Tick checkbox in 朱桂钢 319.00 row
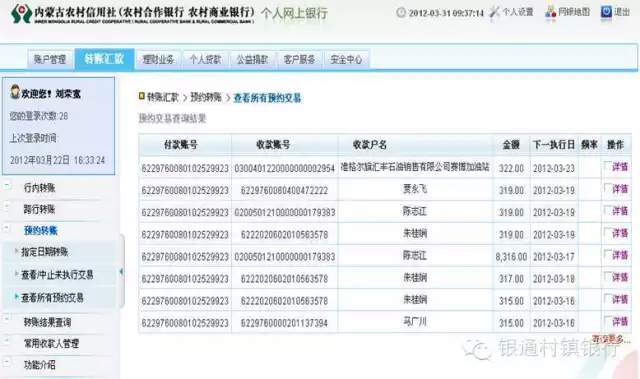Image resolution: width=640 pixels, height=379 pixels. 608,232
